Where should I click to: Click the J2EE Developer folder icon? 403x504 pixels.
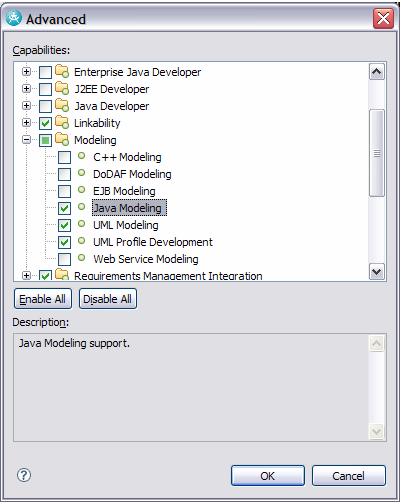[62, 88]
